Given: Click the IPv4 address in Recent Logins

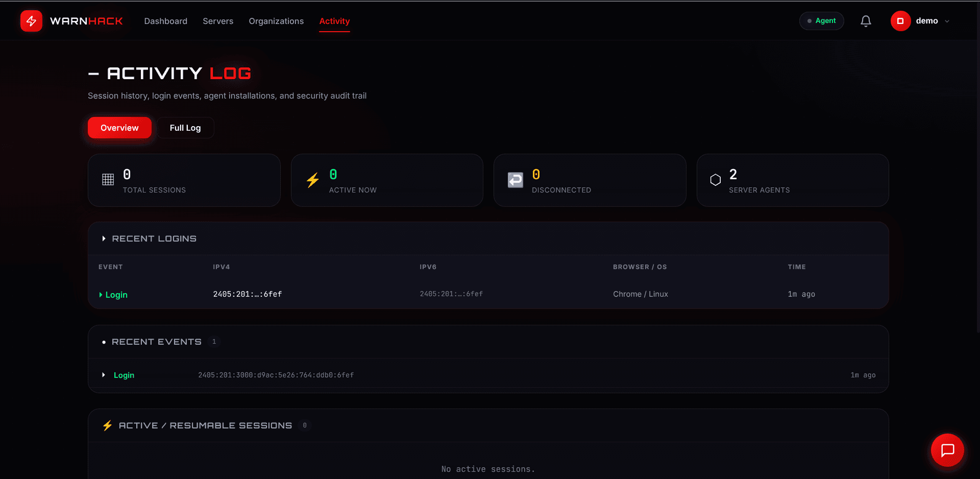Looking at the screenshot, I should pyautogui.click(x=247, y=294).
